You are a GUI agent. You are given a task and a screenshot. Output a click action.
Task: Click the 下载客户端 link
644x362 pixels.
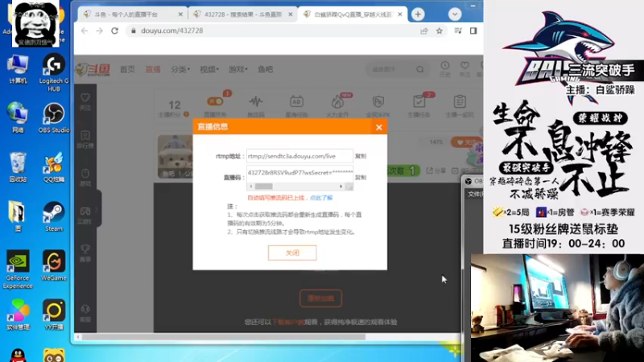(288, 323)
